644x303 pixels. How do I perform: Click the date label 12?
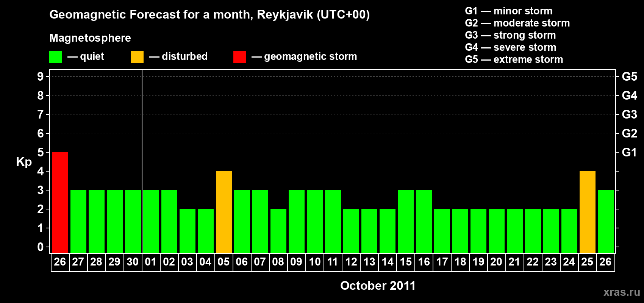coord(351,262)
